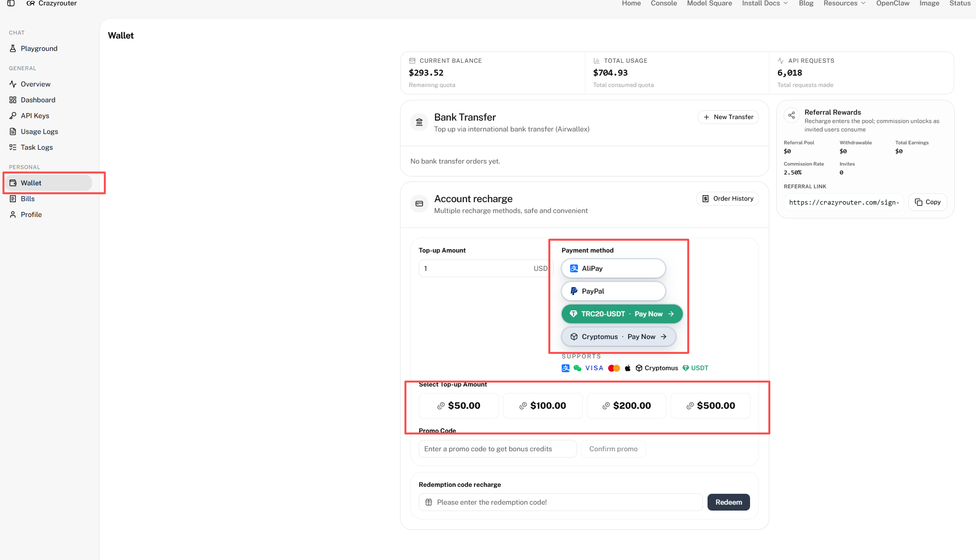
Task: Click the WeChat Pay icon in Supports
Action: tap(577, 368)
